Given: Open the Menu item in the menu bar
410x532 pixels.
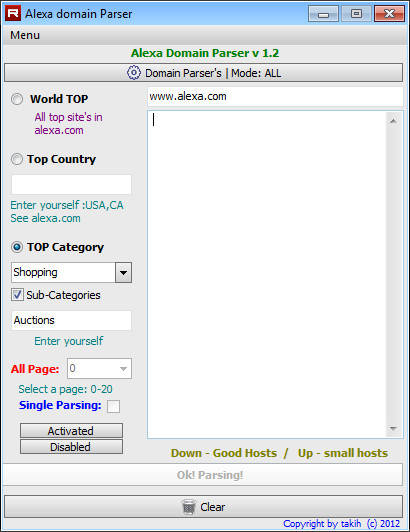Looking at the screenshot, I should 25,35.
